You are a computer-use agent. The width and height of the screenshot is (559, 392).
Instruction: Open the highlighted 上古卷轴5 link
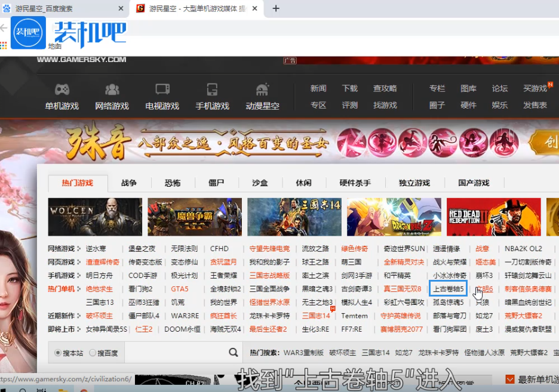448,288
